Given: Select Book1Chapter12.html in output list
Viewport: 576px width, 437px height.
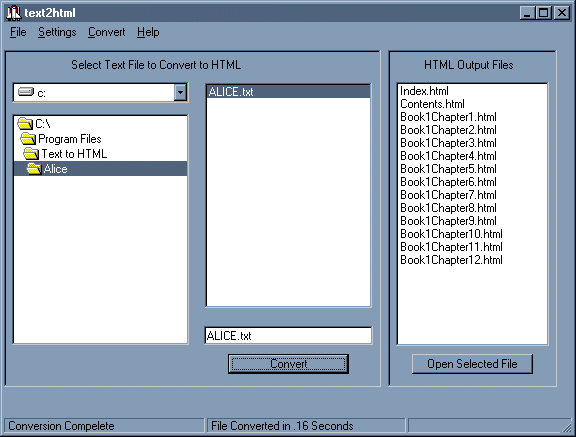Looking at the screenshot, I should [451, 260].
